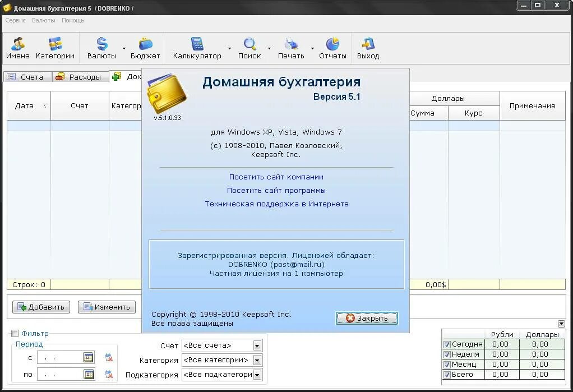Toggle the Месяц checkbox
Image resolution: width=573 pixels, height=392 pixels.
pos(447,365)
